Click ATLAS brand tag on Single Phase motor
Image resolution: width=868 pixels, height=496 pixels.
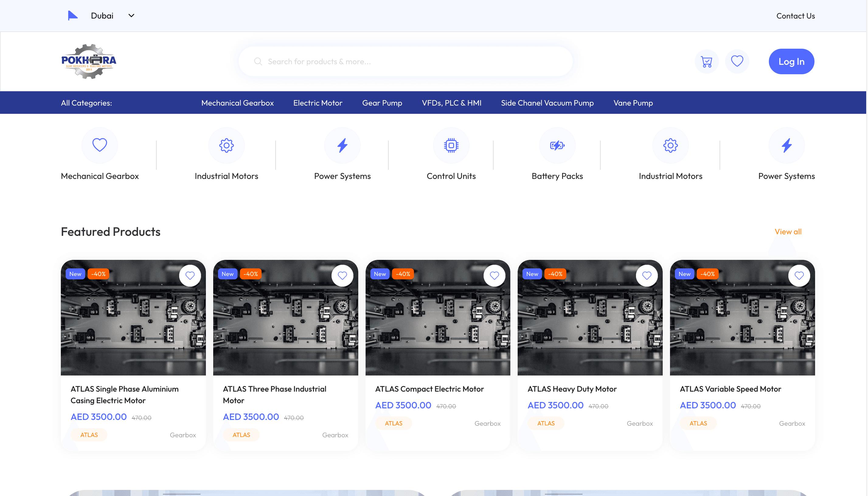click(x=89, y=435)
